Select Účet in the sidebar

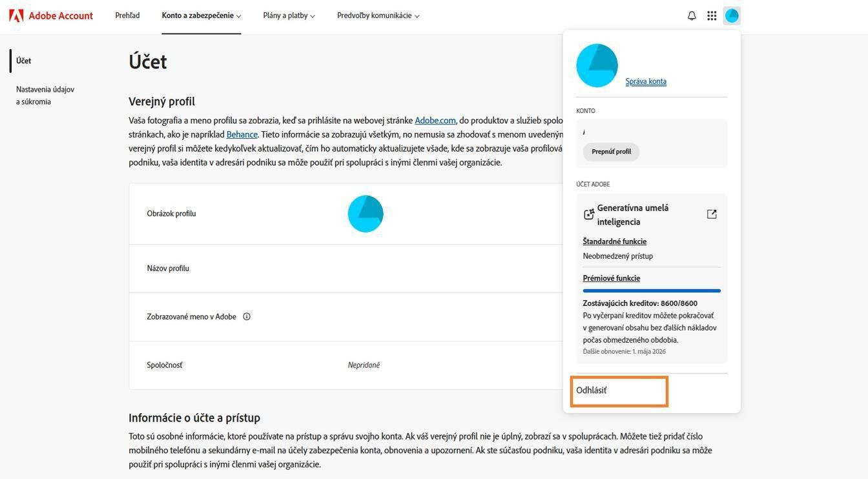(x=23, y=61)
